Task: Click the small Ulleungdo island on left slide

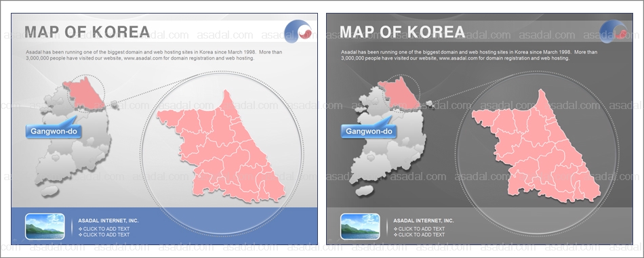Action: click(x=115, y=104)
